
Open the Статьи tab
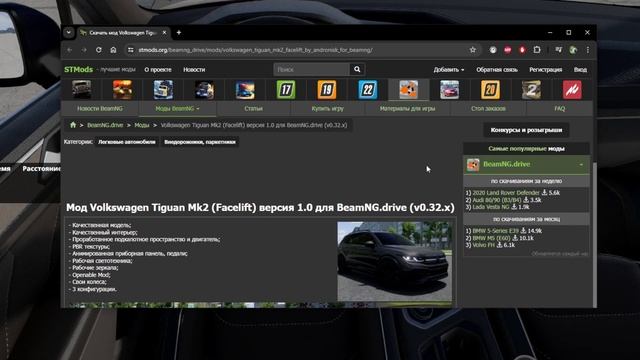(x=253, y=109)
